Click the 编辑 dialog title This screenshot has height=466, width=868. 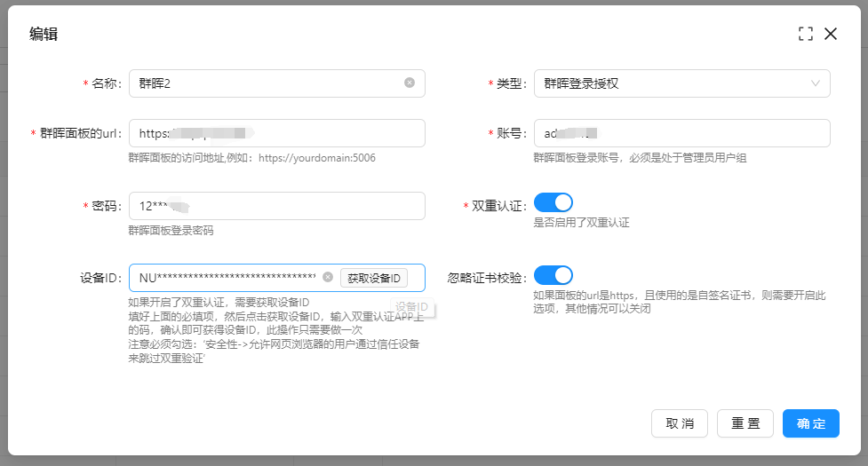(44, 34)
